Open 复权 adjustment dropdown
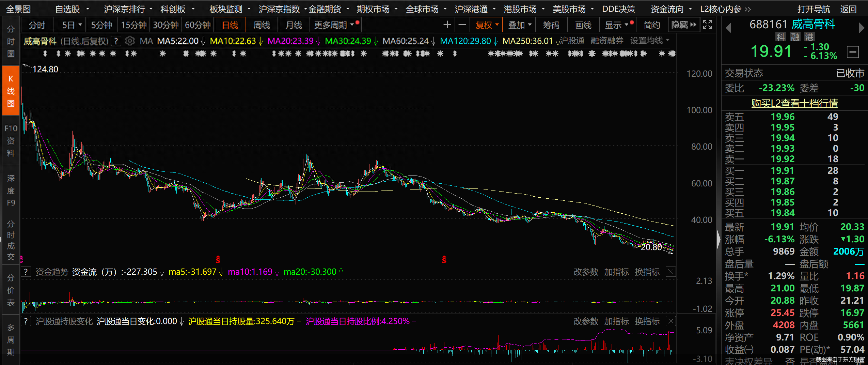This screenshot has height=365, width=868. coord(486,25)
